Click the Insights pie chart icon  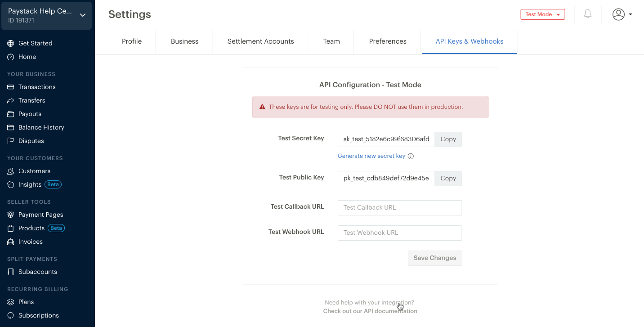11,184
